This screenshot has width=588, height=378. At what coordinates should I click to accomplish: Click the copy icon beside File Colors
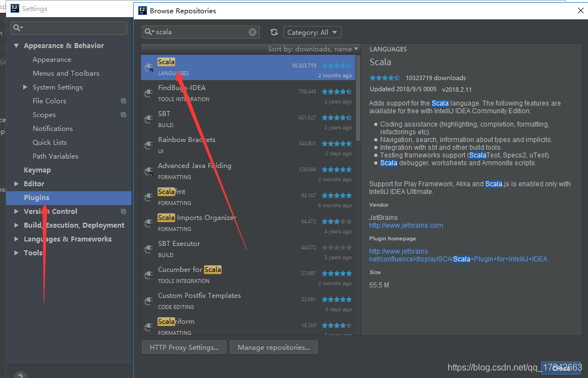tap(123, 101)
